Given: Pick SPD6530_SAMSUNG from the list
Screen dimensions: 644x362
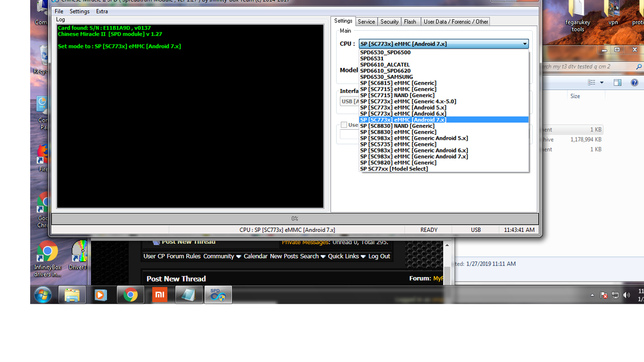Looking at the screenshot, I should [x=444, y=77].
